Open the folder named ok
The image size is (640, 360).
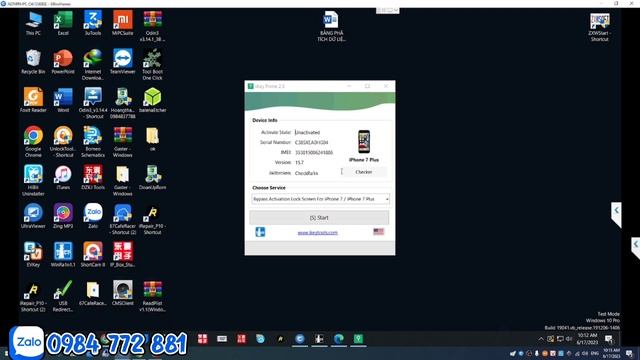[152, 139]
